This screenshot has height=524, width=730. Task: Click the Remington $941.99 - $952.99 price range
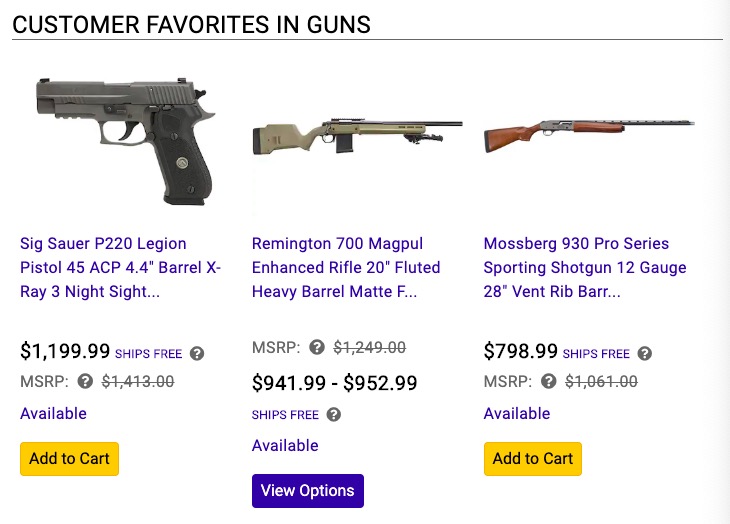click(334, 382)
